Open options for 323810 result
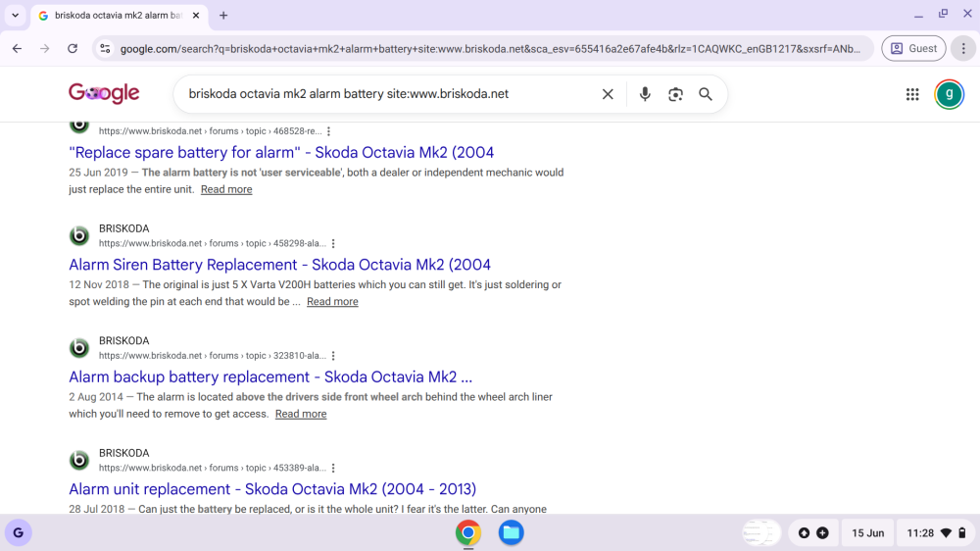The image size is (980, 551). pyautogui.click(x=333, y=356)
